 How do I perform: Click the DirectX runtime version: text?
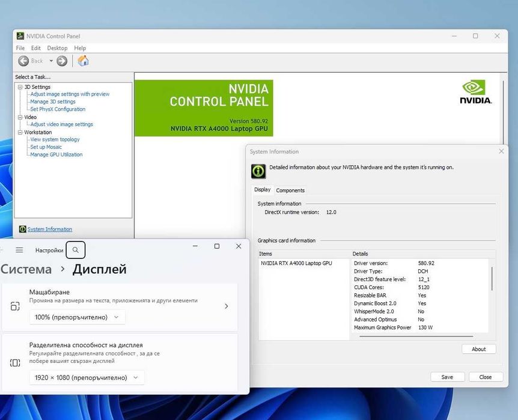click(x=291, y=212)
